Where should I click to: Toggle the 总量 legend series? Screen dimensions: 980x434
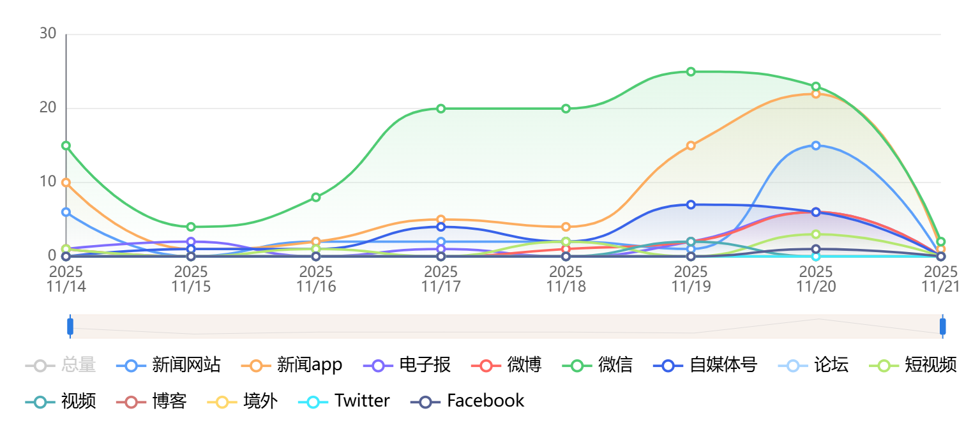[x=61, y=366]
